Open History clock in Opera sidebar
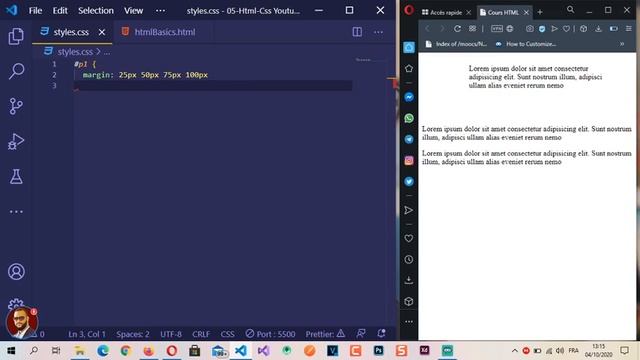This screenshot has width=640, height=360. click(x=409, y=260)
